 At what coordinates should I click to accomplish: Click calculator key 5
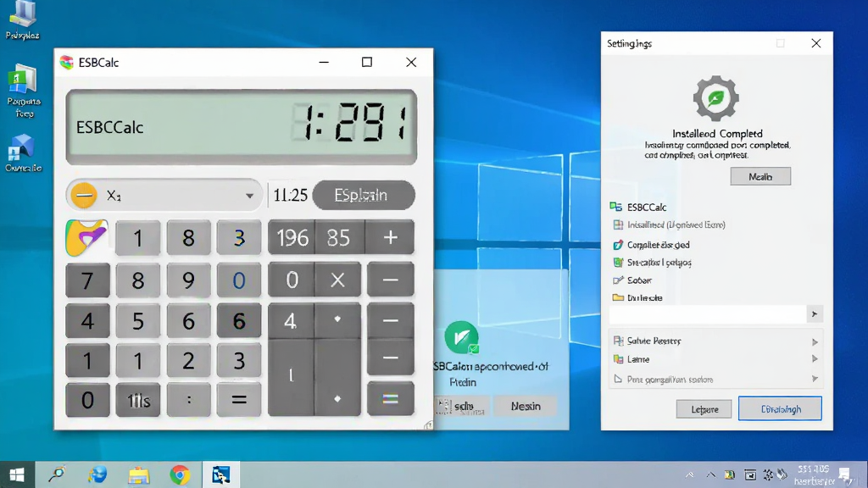(138, 321)
